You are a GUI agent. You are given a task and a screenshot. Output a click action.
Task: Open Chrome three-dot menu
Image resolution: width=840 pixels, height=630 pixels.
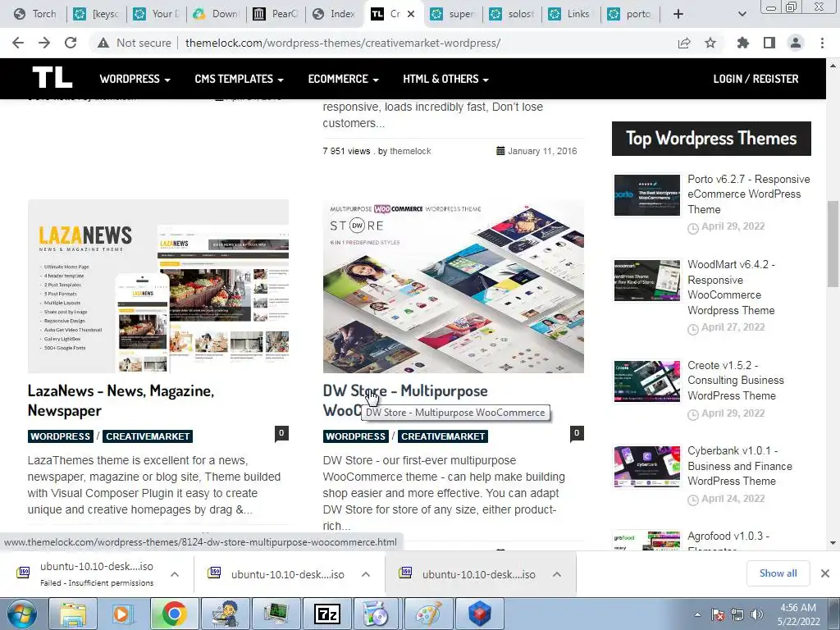pyautogui.click(x=822, y=43)
